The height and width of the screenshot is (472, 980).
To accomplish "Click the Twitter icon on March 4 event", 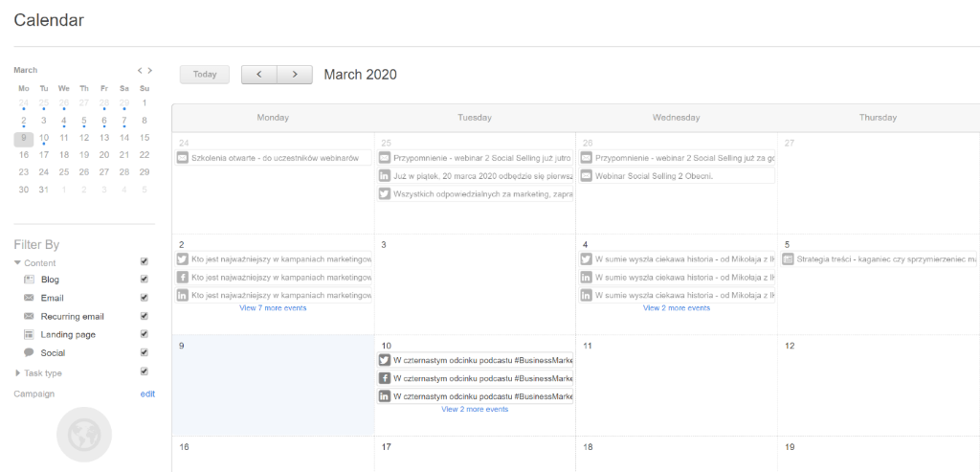I will pyautogui.click(x=586, y=258).
